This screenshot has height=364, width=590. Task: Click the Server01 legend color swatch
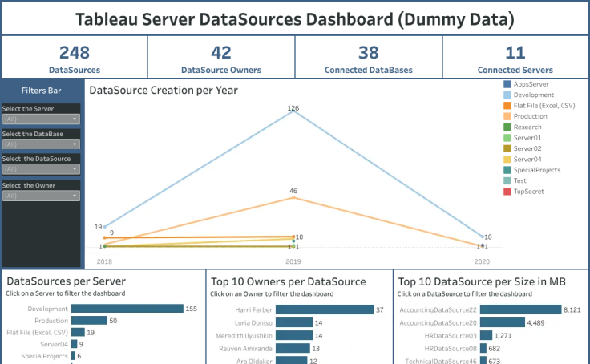pos(507,138)
